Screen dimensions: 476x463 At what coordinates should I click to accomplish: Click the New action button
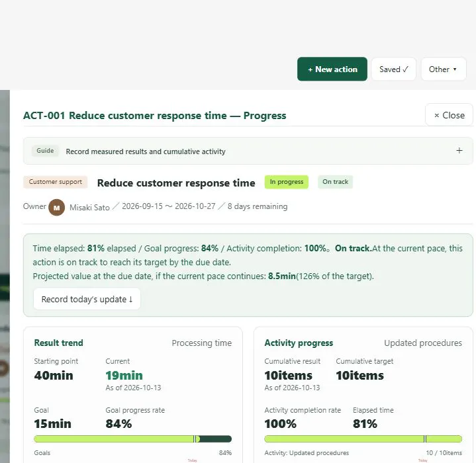click(332, 69)
